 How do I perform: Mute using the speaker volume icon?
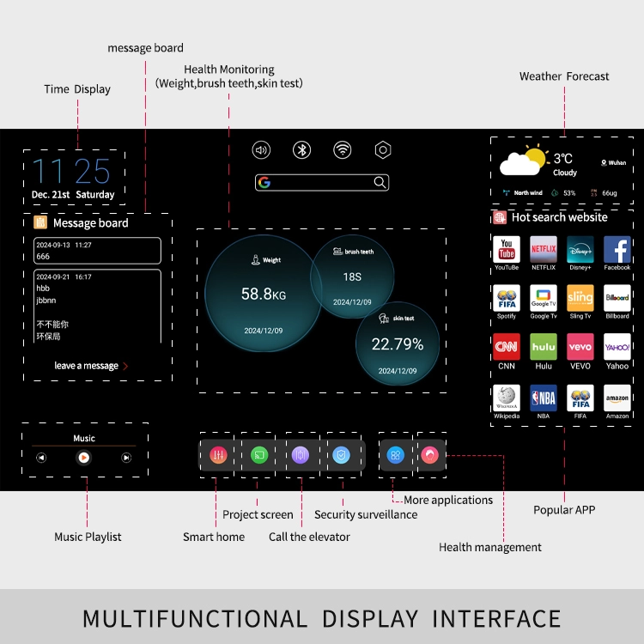(x=261, y=150)
